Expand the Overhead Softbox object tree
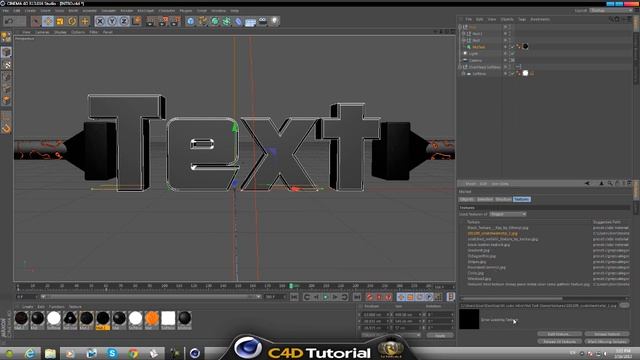The width and height of the screenshot is (640, 360). pyautogui.click(x=460, y=67)
